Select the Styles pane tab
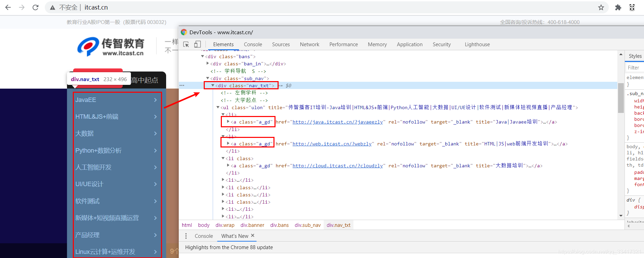The height and width of the screenshot is (258, 644). tap(635, 56)
